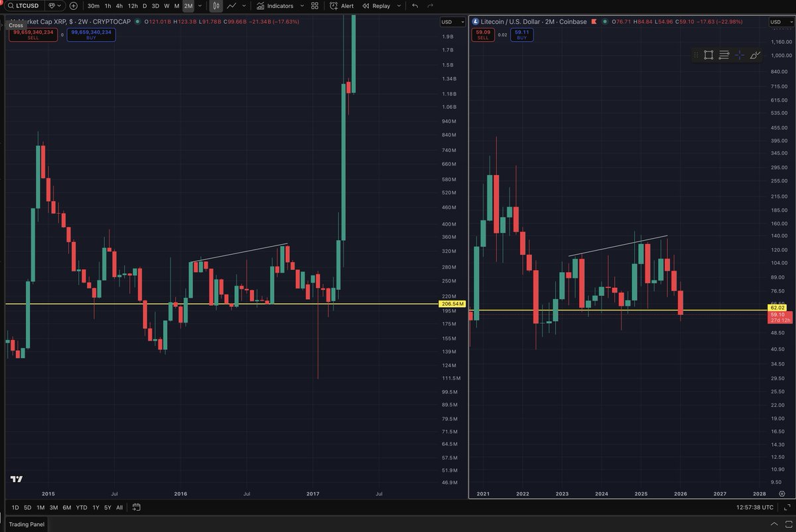Switch to the D timeframe
The height and width of the screenshot is (532, 796).
click(x=145, y=6)
